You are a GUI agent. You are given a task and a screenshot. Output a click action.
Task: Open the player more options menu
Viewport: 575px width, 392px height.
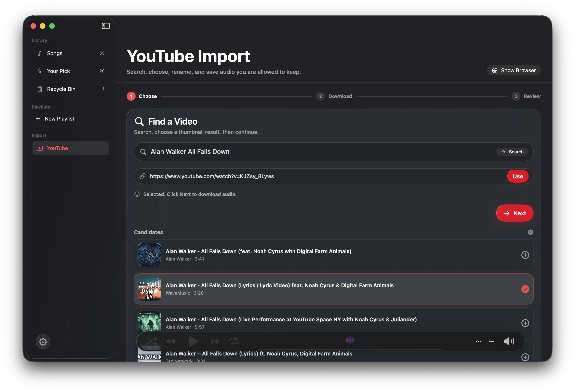(478, 341)
